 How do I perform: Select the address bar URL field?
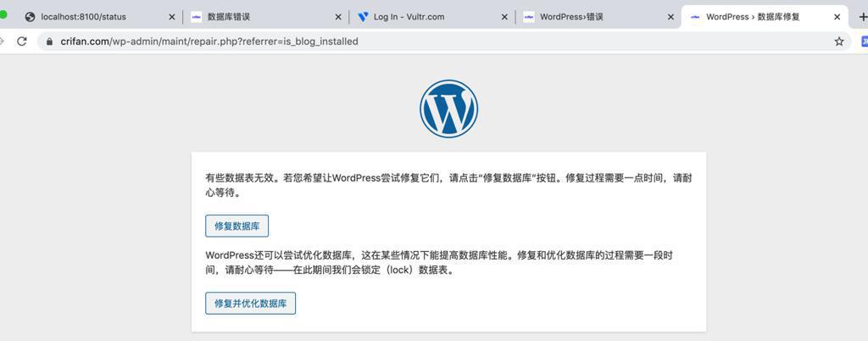coord(444,41)
